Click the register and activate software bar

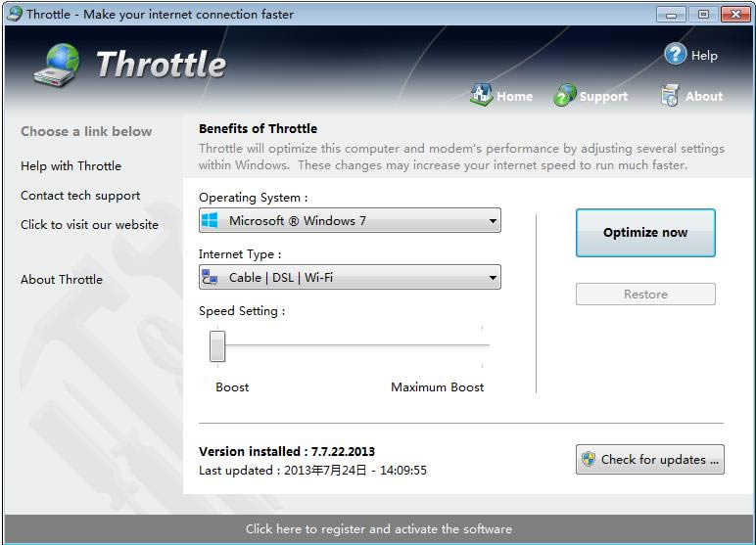[x=378, y=529]
